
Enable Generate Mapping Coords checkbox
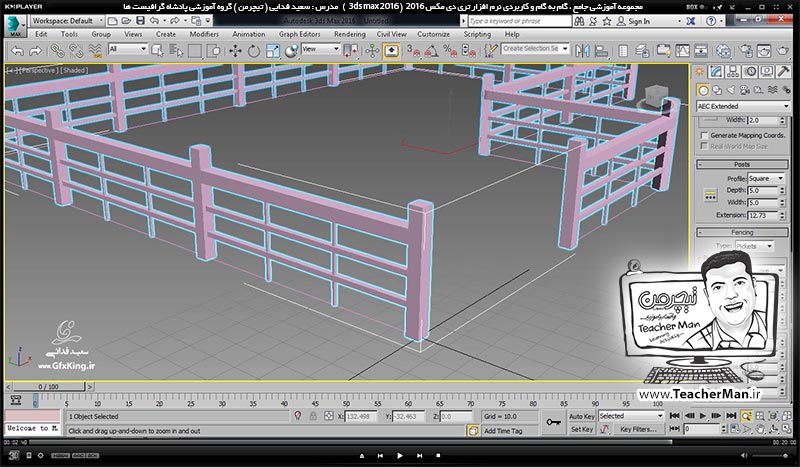coord(704,135)
